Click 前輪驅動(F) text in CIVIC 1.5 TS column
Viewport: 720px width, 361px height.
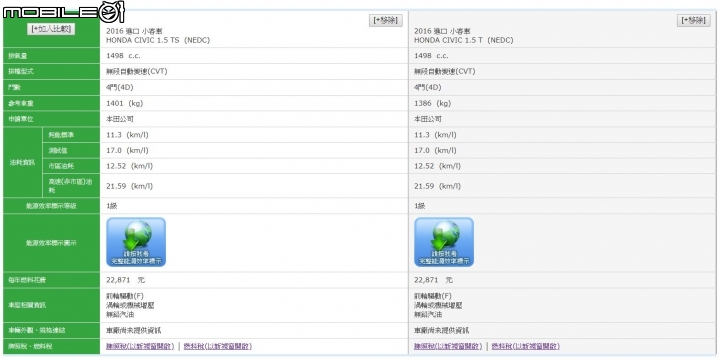pyautogui.click(x=125, y=296)
